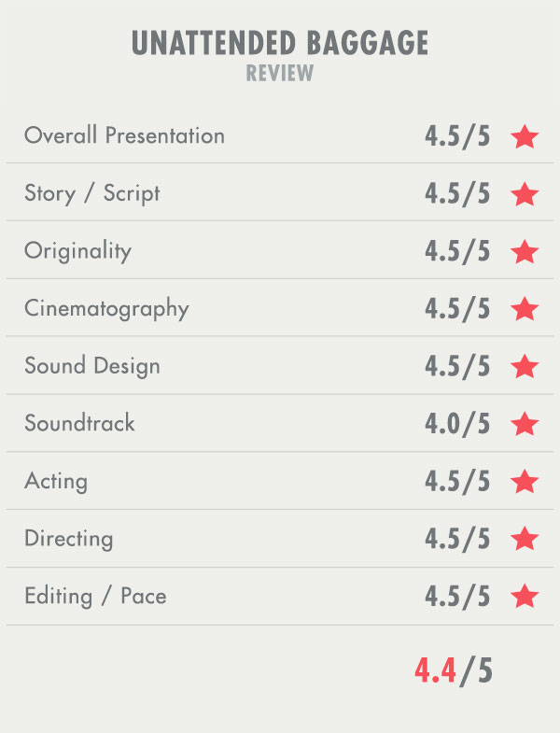This screenshot has height=733, width=560.
Task: Click the Unattended Baggage title
Action: (x=280, y=43)
